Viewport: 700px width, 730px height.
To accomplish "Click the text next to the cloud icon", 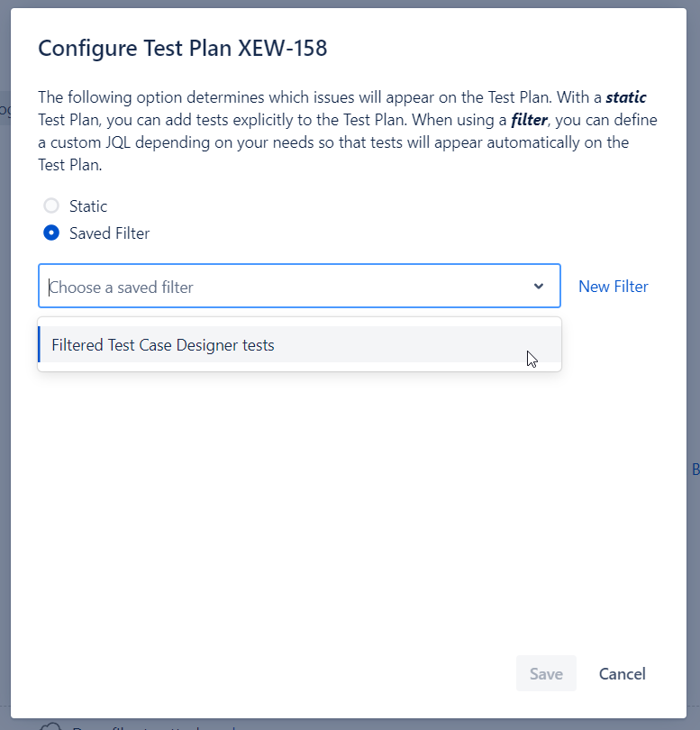I will point(153,727).
